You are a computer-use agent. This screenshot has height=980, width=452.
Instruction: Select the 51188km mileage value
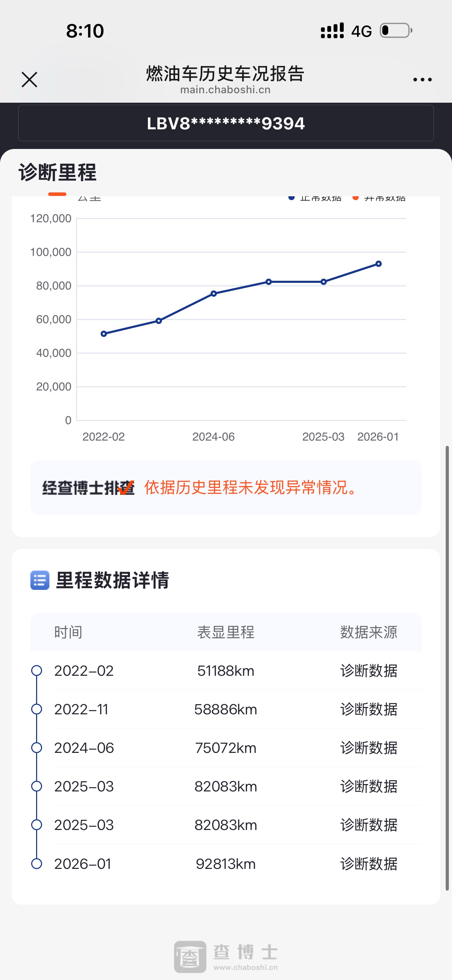pyautogui.click(x=226, y=671)
